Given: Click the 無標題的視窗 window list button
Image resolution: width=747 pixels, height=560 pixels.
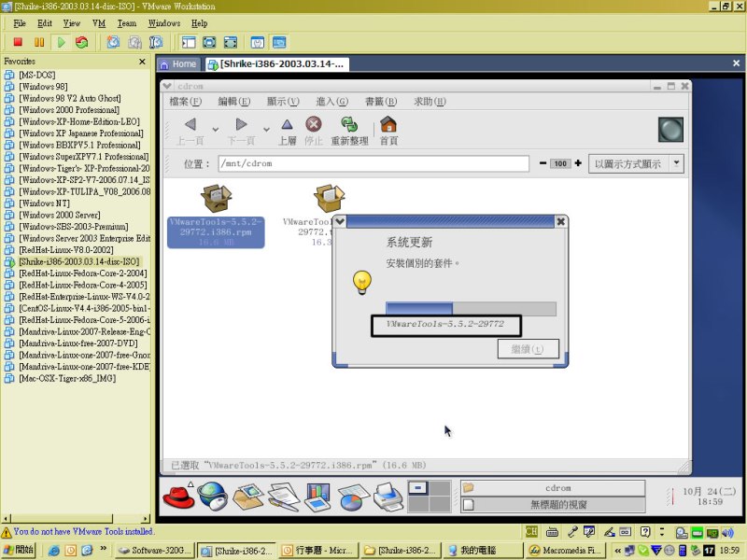Looking at the screenshot, I should (553, 504).
